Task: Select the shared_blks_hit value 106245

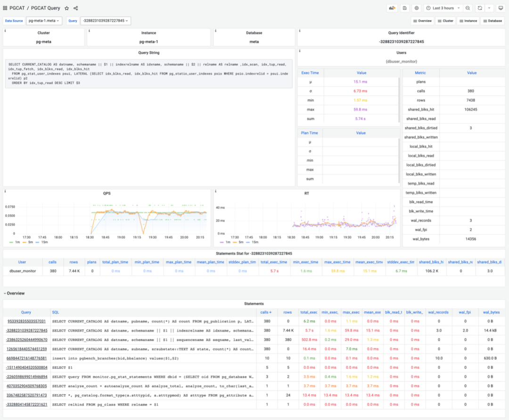Action: 471,110
